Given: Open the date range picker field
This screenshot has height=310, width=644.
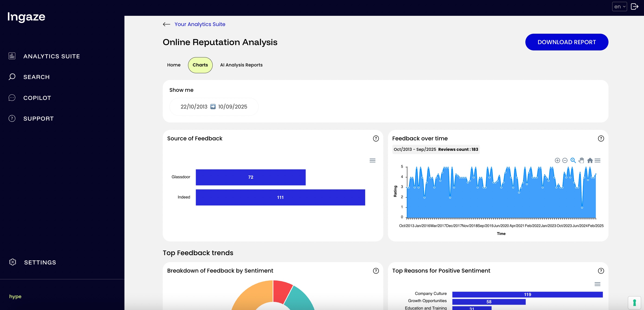Looking at the screenshot, I should pyautogui.click(x=214, y=107).
